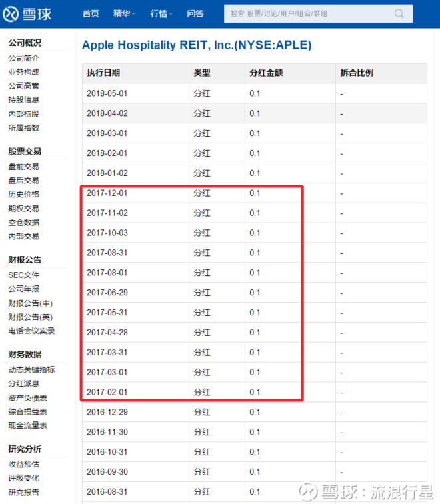This screenshot has height=504, width=440.
Task: Open 动态关键指标 sidebar link
Action: point(31,369)
